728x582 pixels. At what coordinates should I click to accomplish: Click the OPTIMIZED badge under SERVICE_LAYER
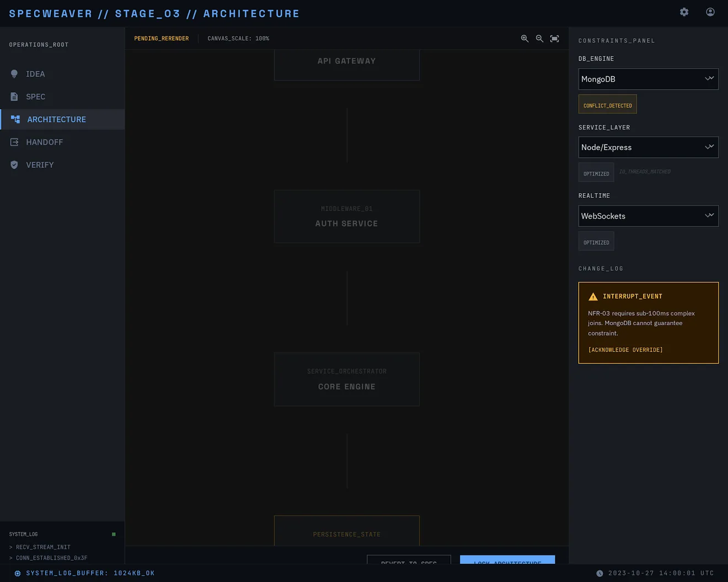(596, 173)
